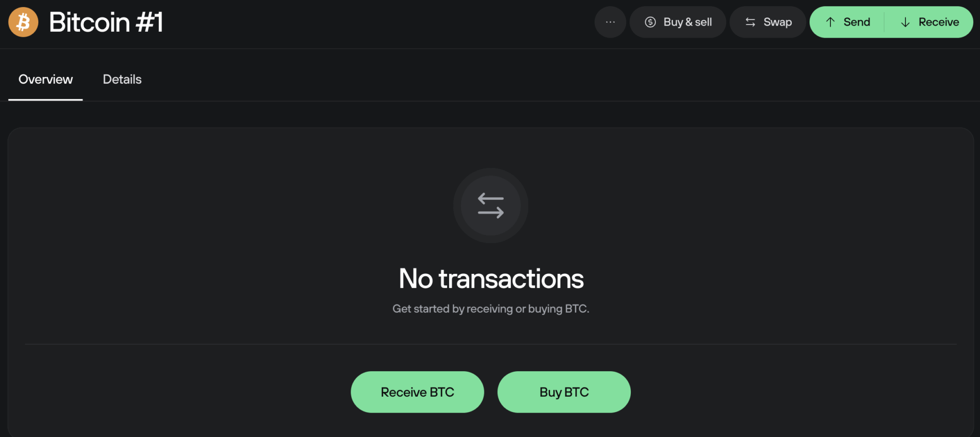
Task: Click the No transactions heading
Action: pos(490,278)
